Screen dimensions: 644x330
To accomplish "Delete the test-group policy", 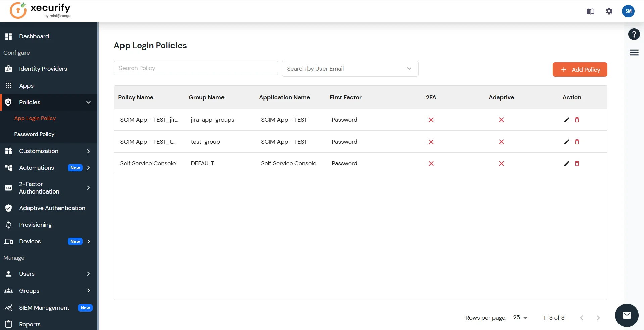I will 577,142.
